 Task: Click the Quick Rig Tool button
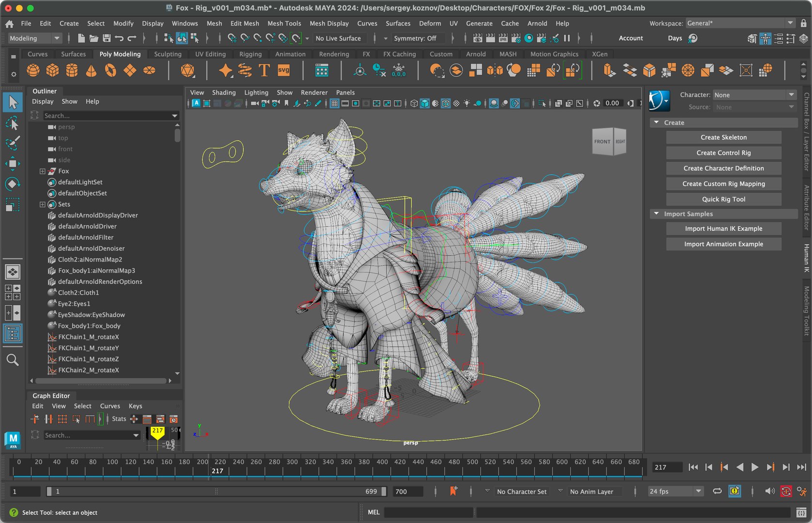click(x=723, y=200)
